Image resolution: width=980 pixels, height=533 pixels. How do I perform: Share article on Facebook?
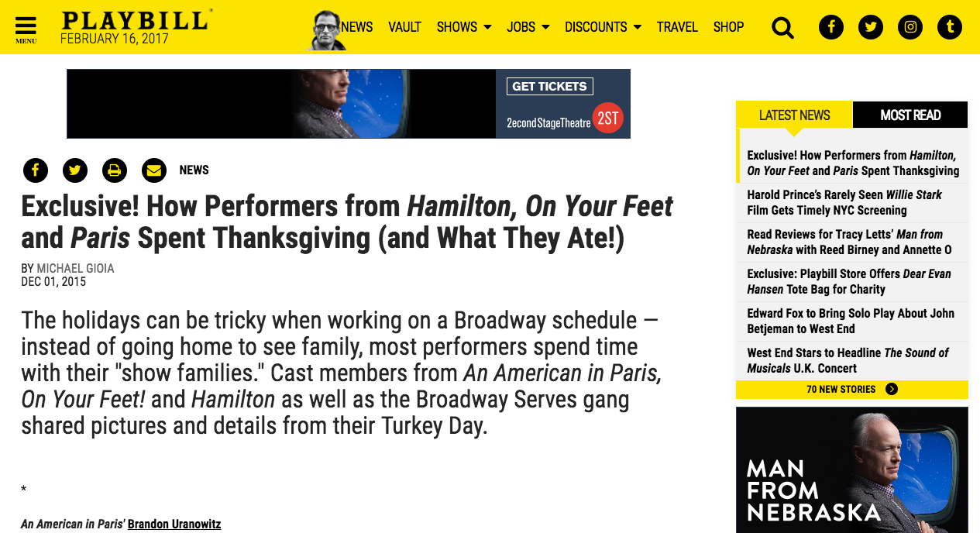point(36,170)
